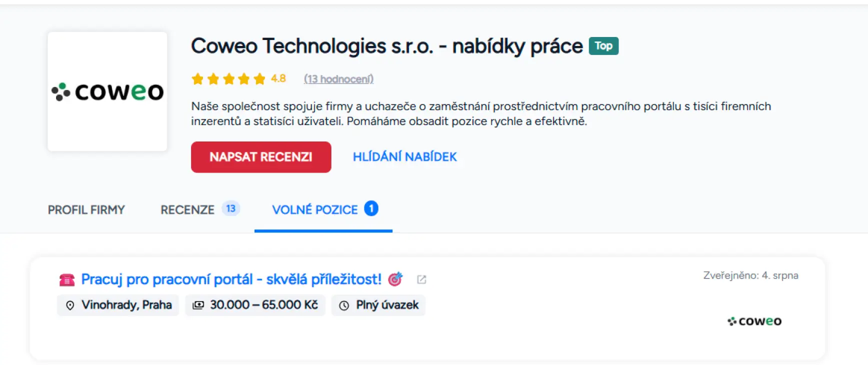Click the first yellow star in the rating
Image resolution: width=868 pixels, height=365 pixels.
[x=198, y=78]
